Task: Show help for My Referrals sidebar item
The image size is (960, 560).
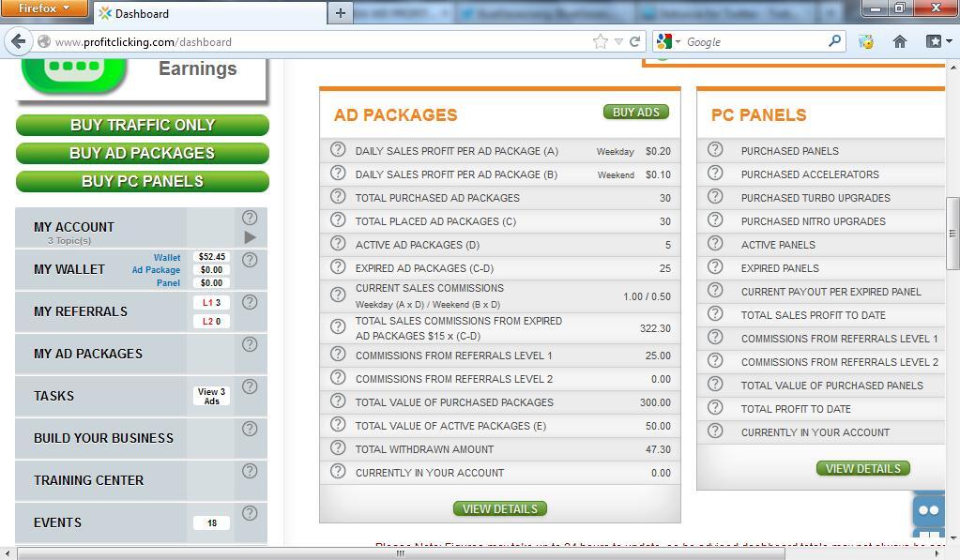Action: pyautogui.click(x=250, y=302)
